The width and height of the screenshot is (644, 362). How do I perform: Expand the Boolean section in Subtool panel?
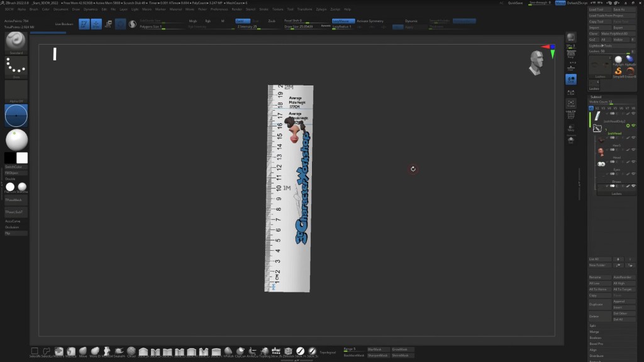click(x=596, y=337)
